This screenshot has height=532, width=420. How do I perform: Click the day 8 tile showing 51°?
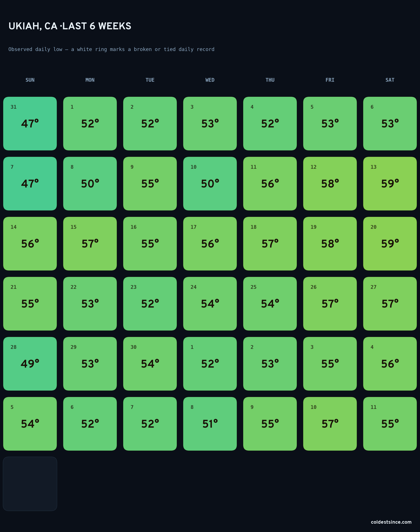(210, 424)
